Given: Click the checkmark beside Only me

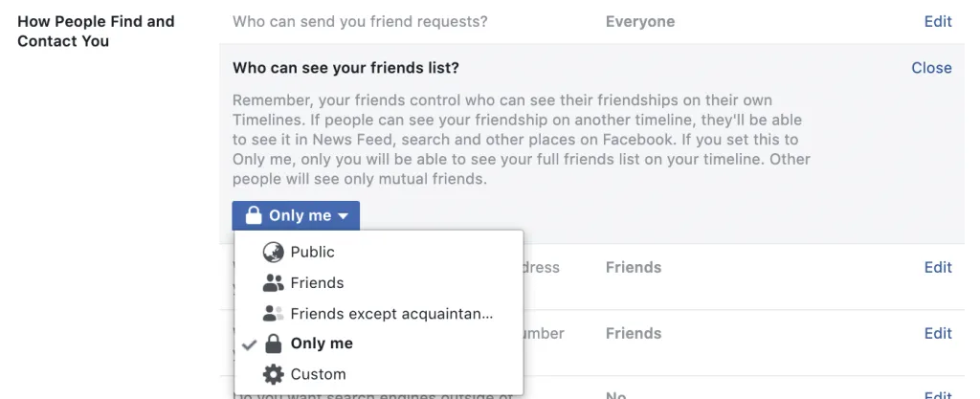Looking at the screenshot, I should click(250, 344).
